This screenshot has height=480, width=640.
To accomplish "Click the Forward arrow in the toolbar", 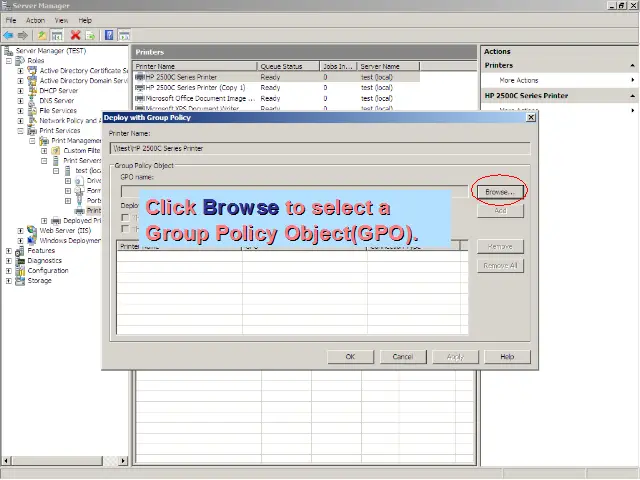I will point(22,36).
